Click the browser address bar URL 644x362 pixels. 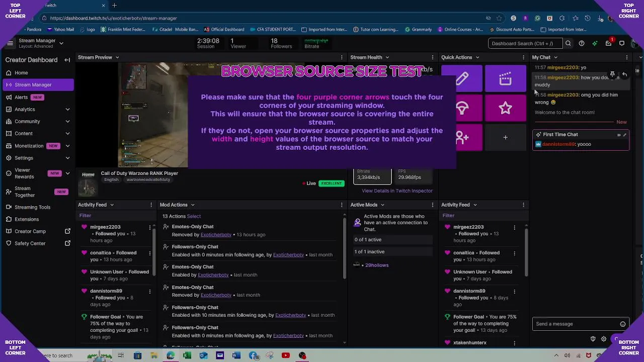[x=113, y=18]
